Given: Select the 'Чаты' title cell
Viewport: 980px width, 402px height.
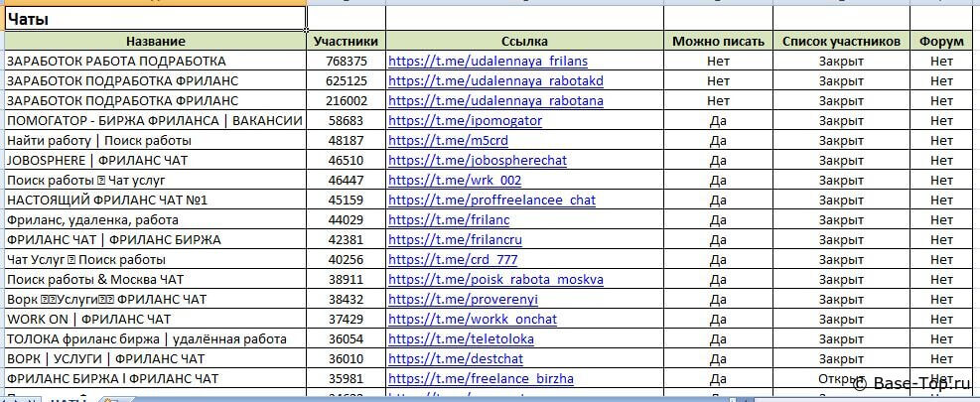Looking at the screenshot, I should click(x=155, y=19).
